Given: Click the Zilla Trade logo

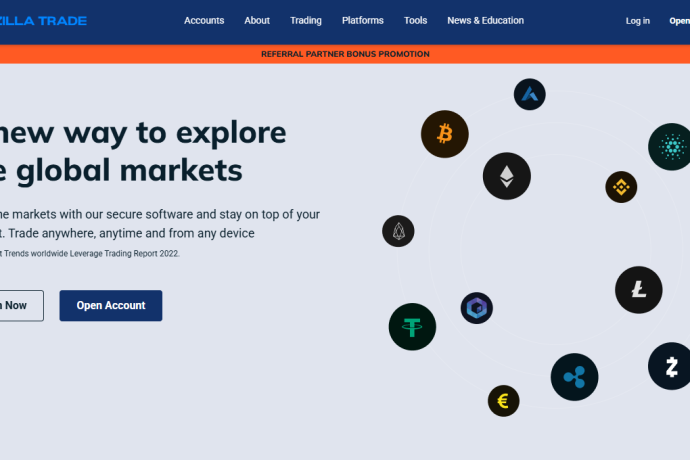Looking at the screenshot, I should pyautogui.click(x=43, y=21).
